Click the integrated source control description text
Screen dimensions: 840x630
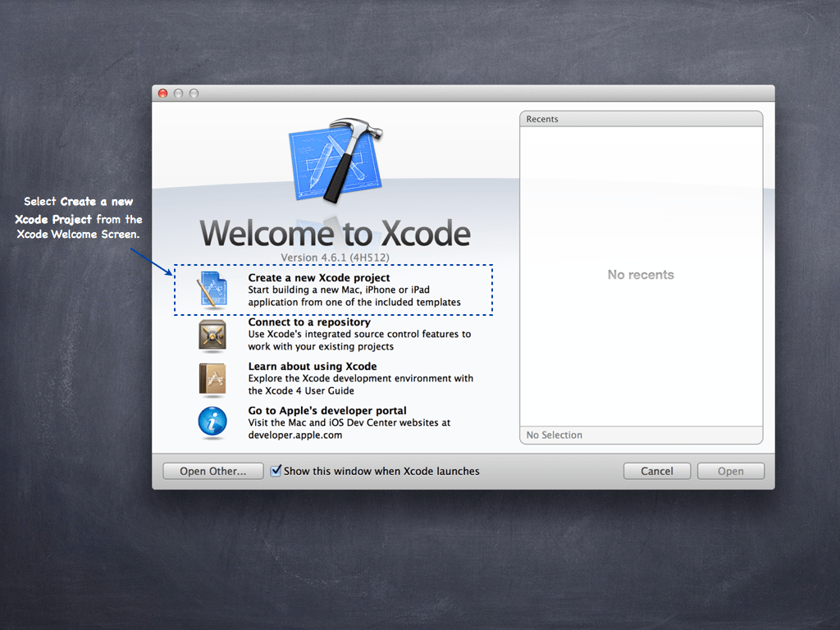point(359,340)
